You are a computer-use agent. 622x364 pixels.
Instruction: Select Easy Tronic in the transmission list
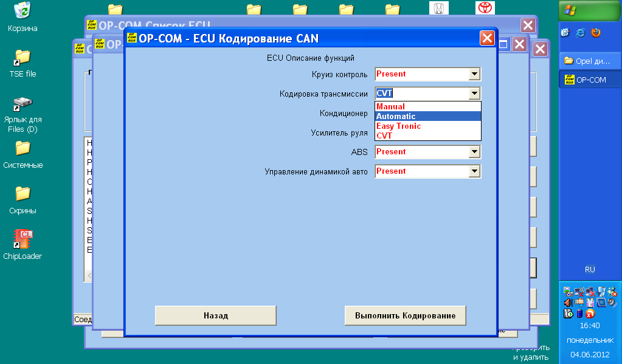click(428, 126)
